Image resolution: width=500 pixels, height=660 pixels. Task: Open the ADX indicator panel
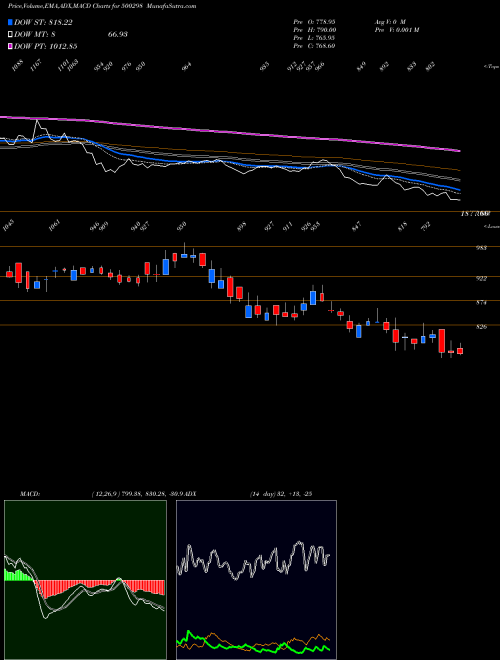(x=256, y=580)
